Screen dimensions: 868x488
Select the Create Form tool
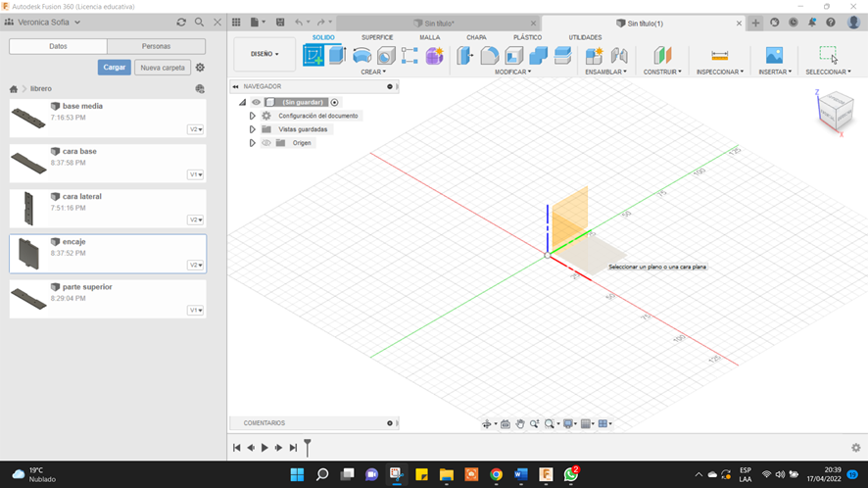coord(435,56)
